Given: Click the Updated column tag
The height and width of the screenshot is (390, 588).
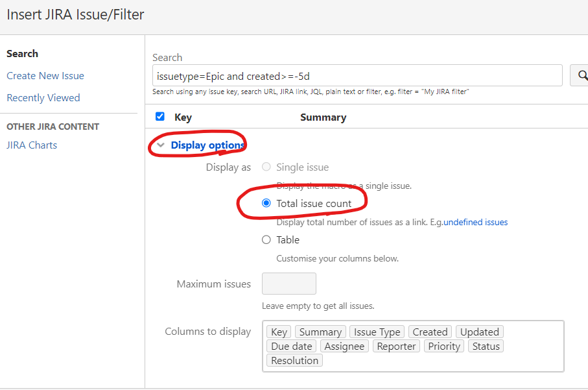Looking at the screenshot, I should pyautogui.click(x=480, y=332).
